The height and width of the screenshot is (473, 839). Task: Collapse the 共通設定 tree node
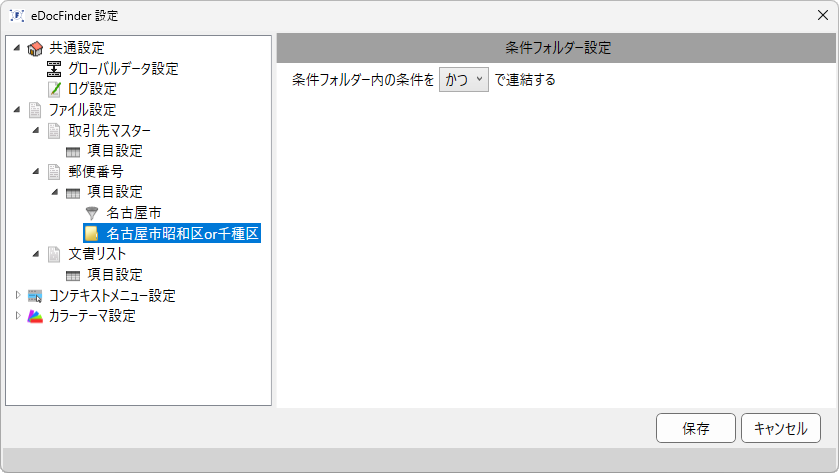click(x=17, y=48)
